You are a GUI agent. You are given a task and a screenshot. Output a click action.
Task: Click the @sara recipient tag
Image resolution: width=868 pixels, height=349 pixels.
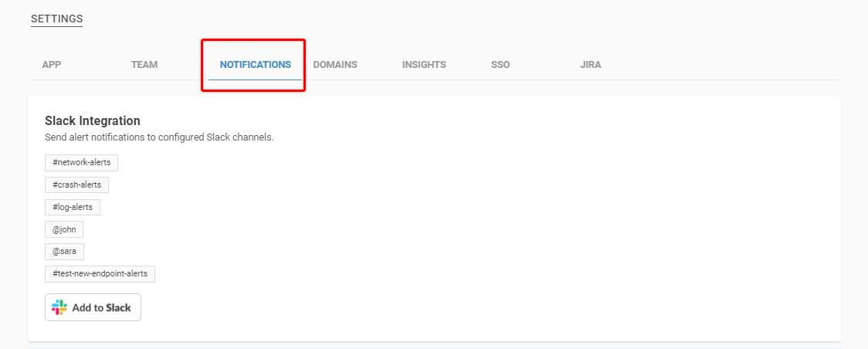(x=64, y=252)
